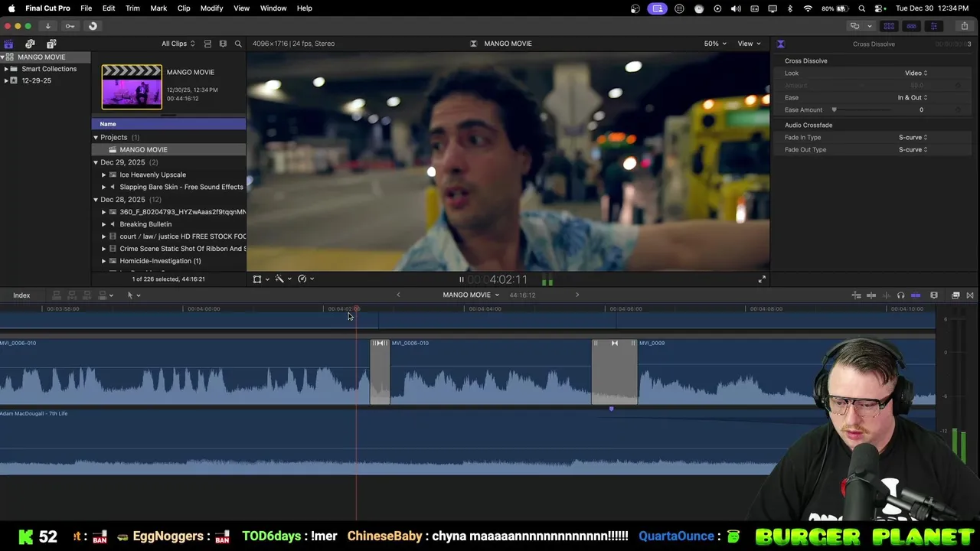This screenshot has width=980, height=551.
Task: Open the Trim menu
Action: 132,8
